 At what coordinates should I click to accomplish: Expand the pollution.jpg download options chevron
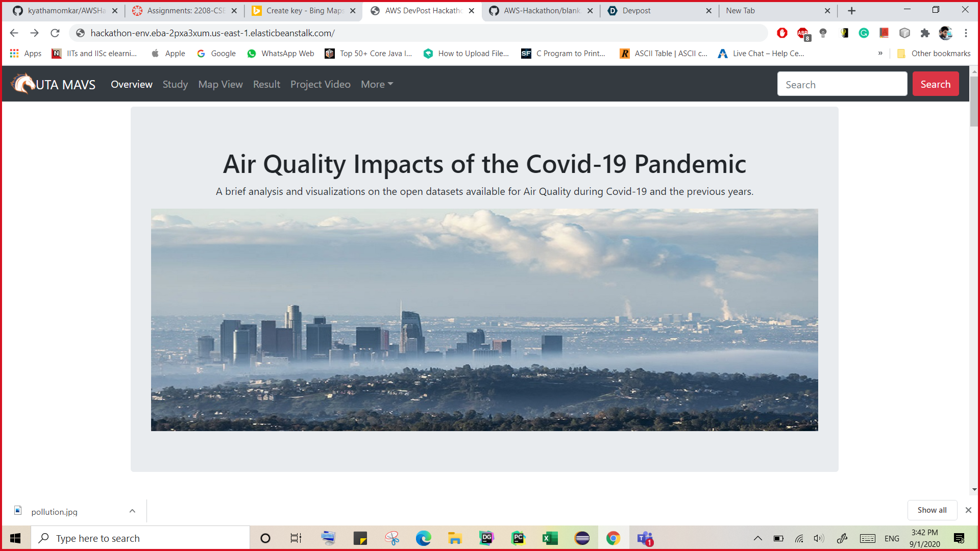pos(132,511)
